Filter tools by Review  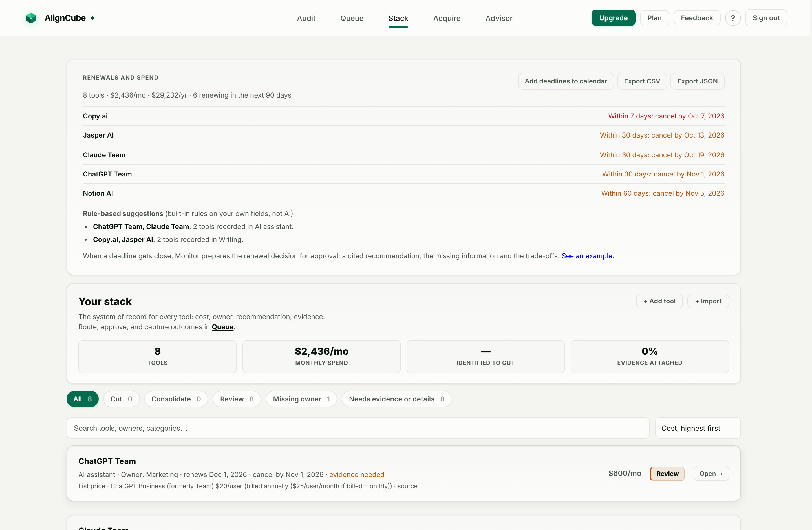pyautogui.click(x=237, y=399)
